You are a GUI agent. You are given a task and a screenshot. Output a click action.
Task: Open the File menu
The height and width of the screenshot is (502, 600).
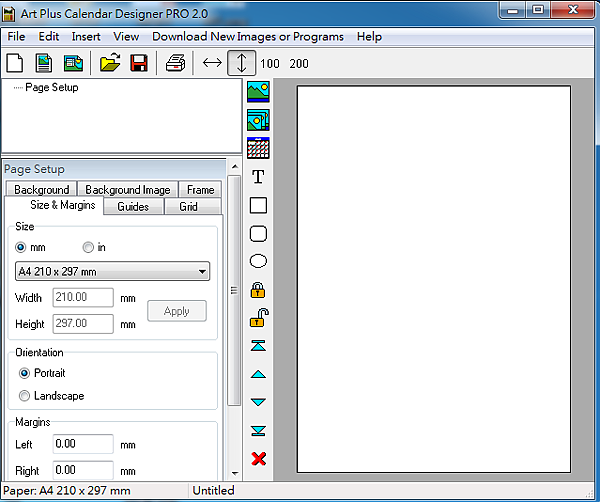point(16,37)
